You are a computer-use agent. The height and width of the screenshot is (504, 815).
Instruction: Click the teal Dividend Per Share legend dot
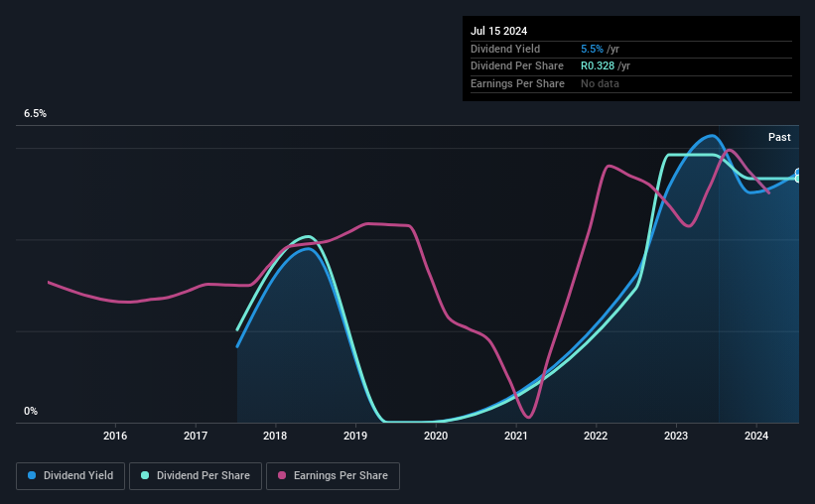coord(145,475)
